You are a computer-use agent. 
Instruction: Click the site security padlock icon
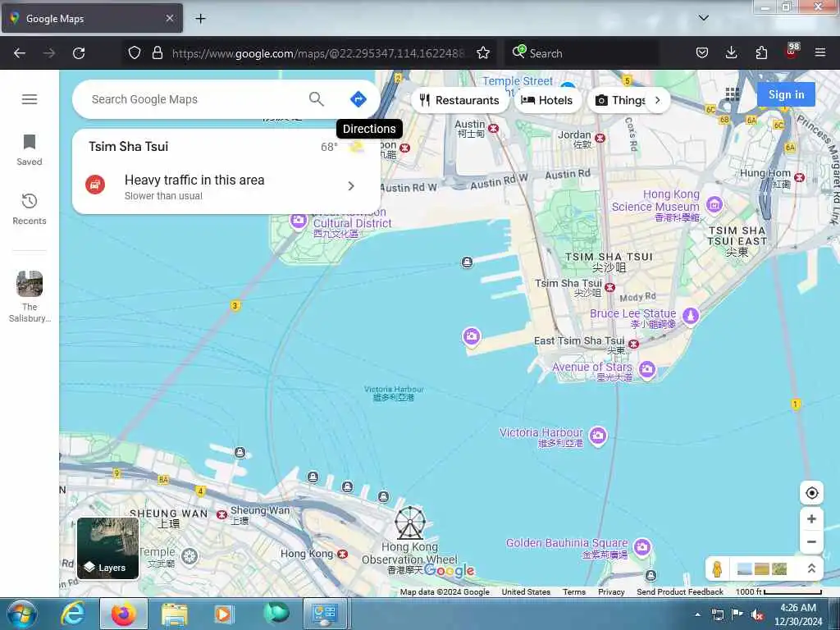157,53
